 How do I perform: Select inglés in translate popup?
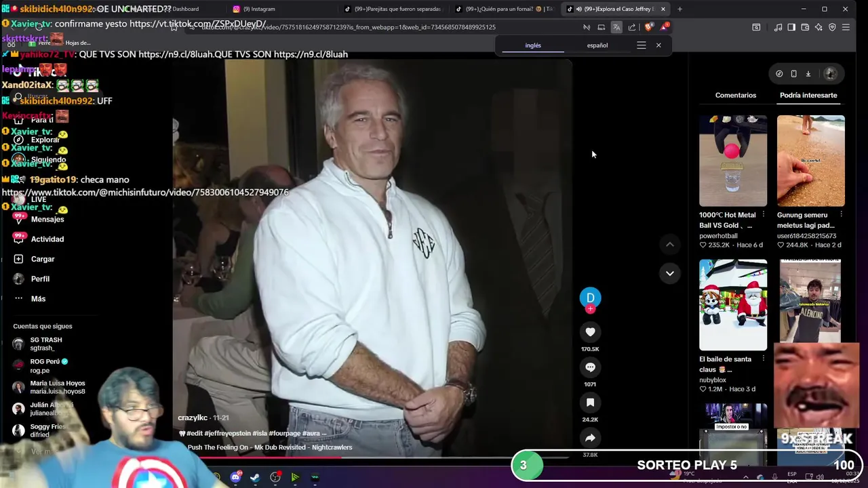(533, 45)
